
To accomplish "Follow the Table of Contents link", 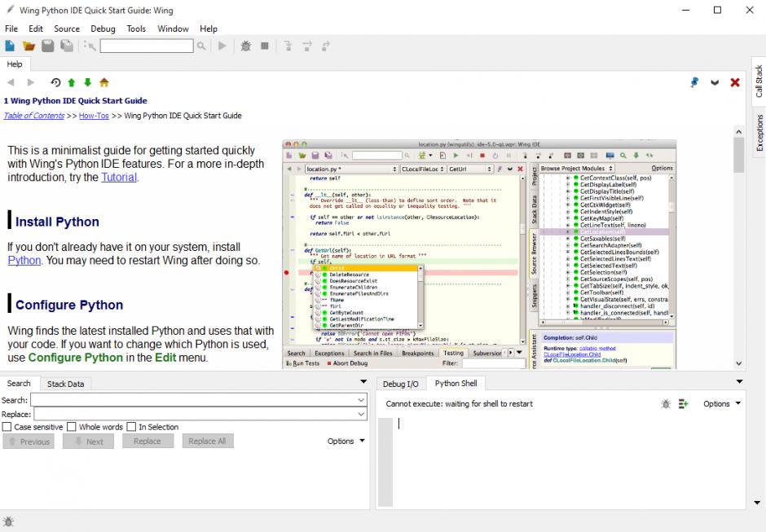I will (34, 116).
